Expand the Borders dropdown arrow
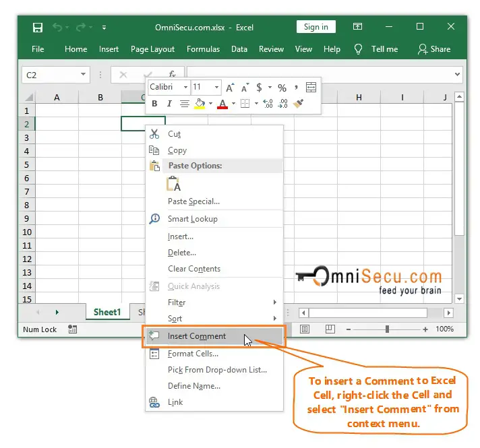 (x=257, y=104)
